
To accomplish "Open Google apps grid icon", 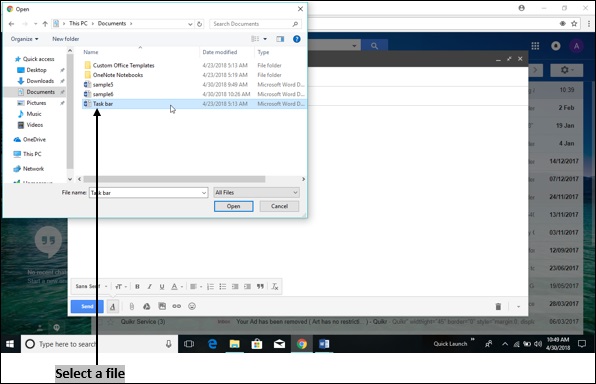I will 535,46.
